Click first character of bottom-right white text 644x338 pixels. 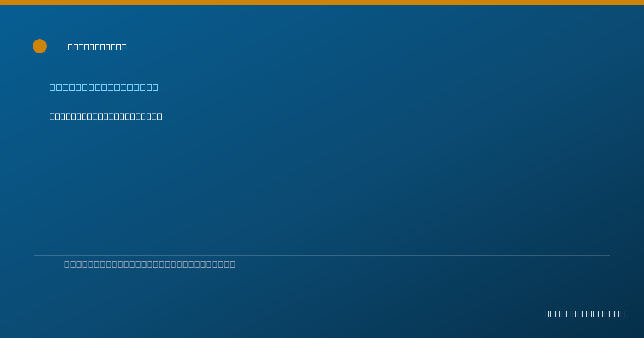547,313
